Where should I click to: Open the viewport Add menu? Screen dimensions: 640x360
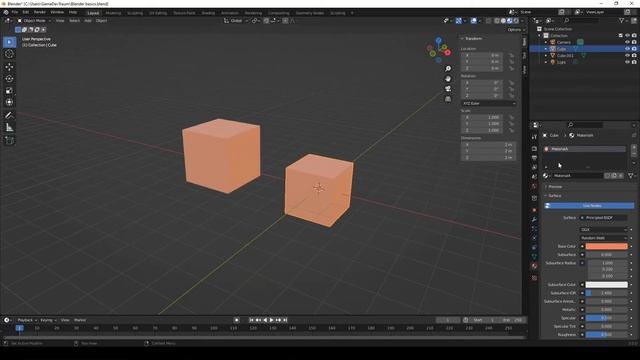pyautogui.click(x=88, y=20)
